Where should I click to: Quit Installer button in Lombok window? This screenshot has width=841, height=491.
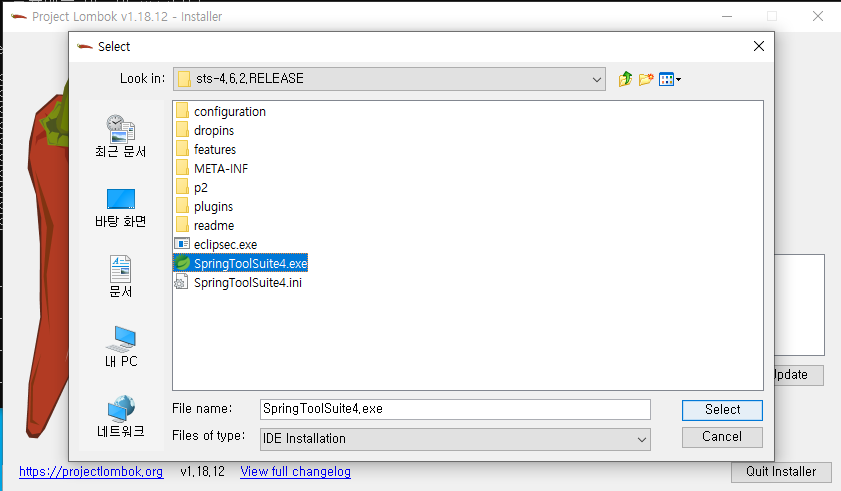coord(781,472)
